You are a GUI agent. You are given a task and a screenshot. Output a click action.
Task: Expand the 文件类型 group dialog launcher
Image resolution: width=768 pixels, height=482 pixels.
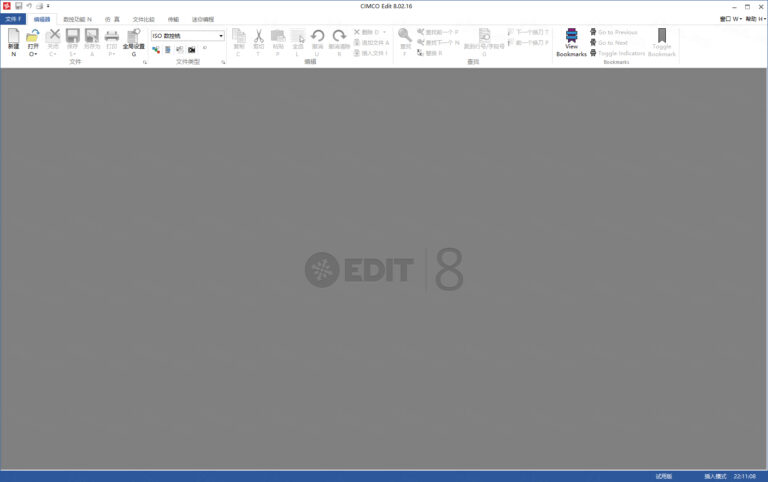pos(223,62)
